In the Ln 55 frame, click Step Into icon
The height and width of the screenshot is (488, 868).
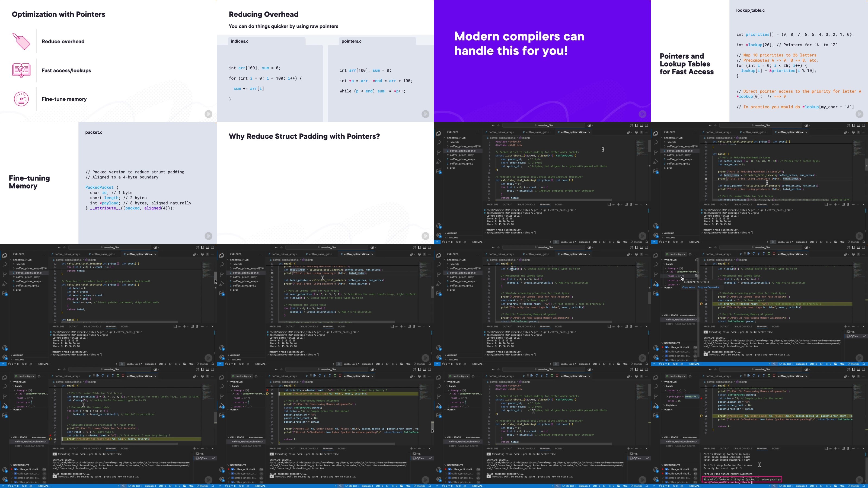[x=759, y=253]
